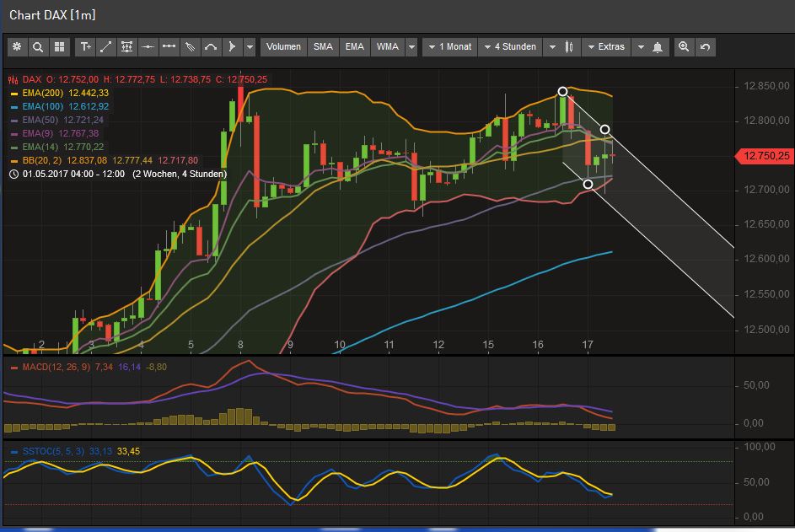
Task: Click the lower anchor circle of channel
Action: coord(588,184)
